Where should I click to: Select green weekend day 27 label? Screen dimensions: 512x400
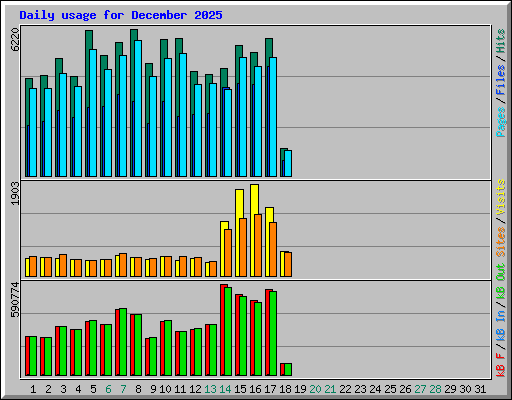[x=420, y=389]
